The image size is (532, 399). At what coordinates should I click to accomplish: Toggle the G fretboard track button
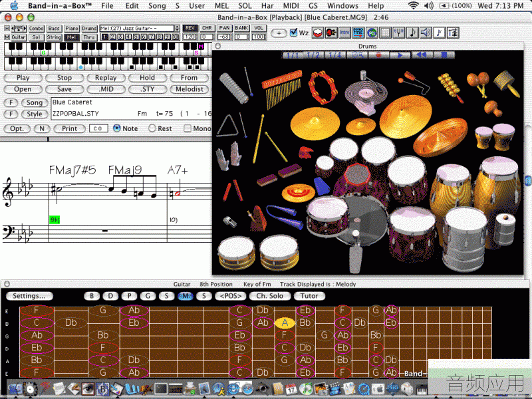click(148, 296)
